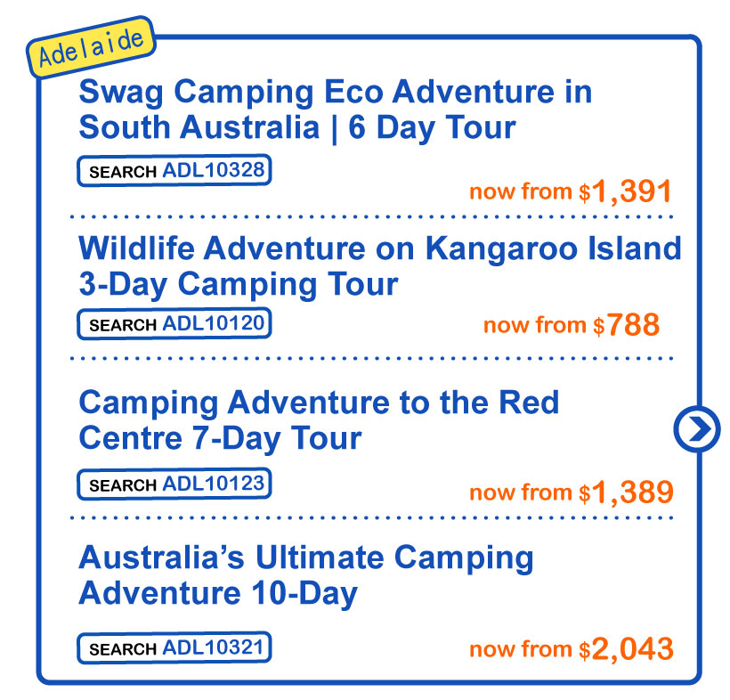Click the SEARCH ADL10321 button
The height and width of the screenshot is (700, 730).
click(x=174, y=647)
